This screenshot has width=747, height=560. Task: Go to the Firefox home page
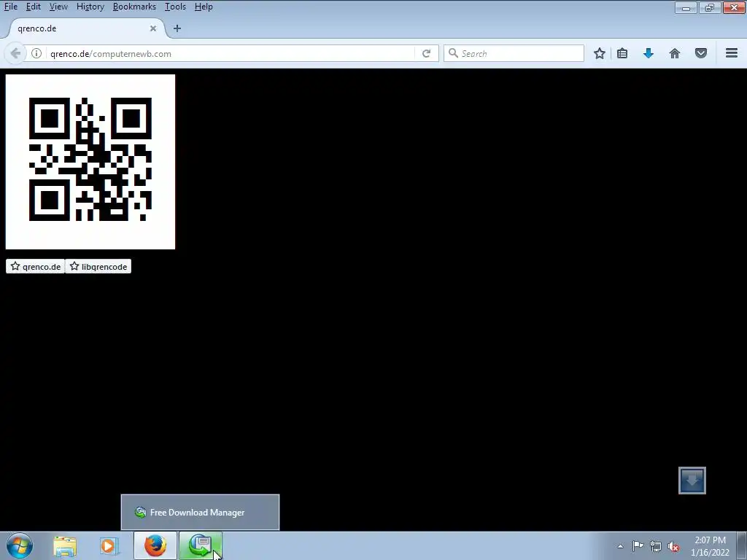675,53
